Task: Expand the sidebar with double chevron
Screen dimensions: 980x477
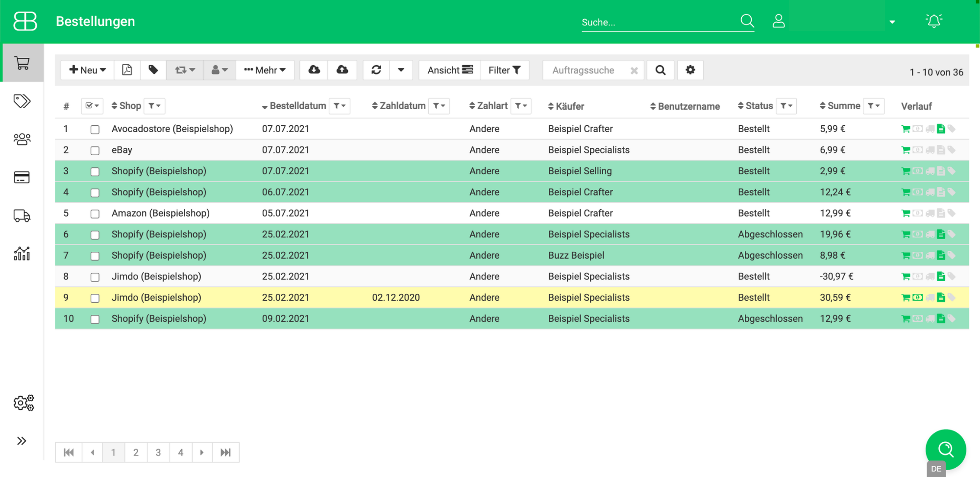Action: point(22,441)
